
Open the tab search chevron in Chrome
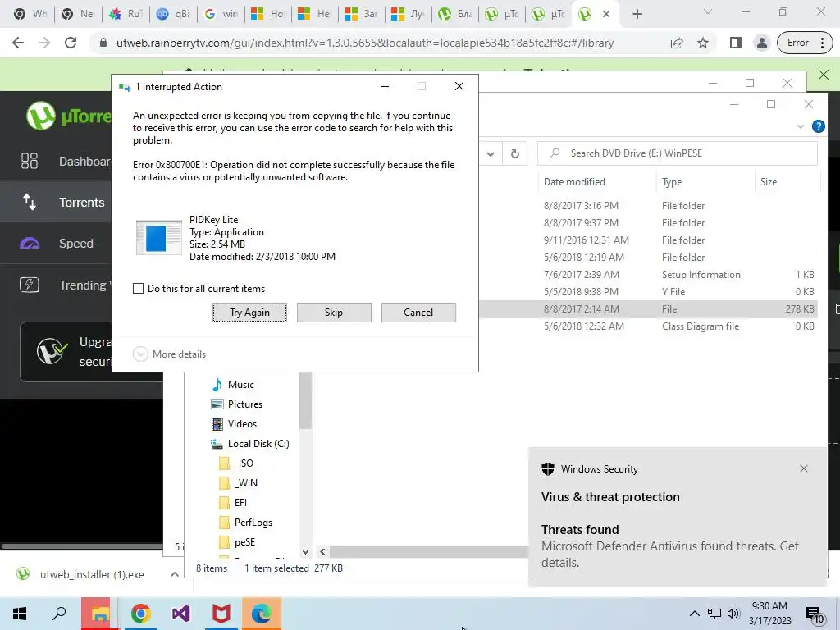708,11
